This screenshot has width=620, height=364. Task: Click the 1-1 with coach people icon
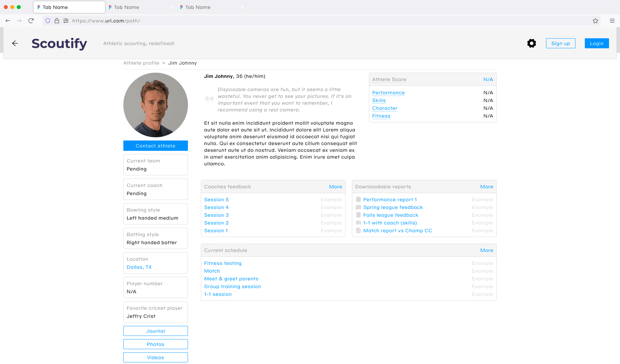[x=358, y=223]
